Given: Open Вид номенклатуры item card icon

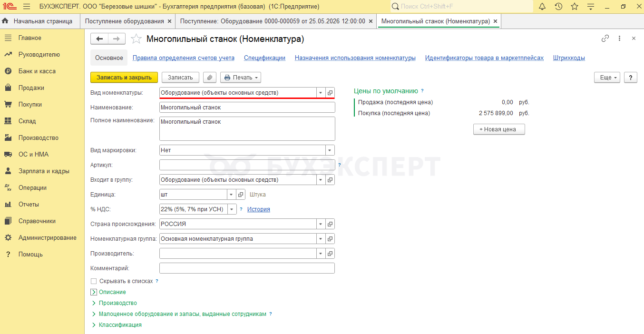Looking at the screenshot, I should coord(330,93).
